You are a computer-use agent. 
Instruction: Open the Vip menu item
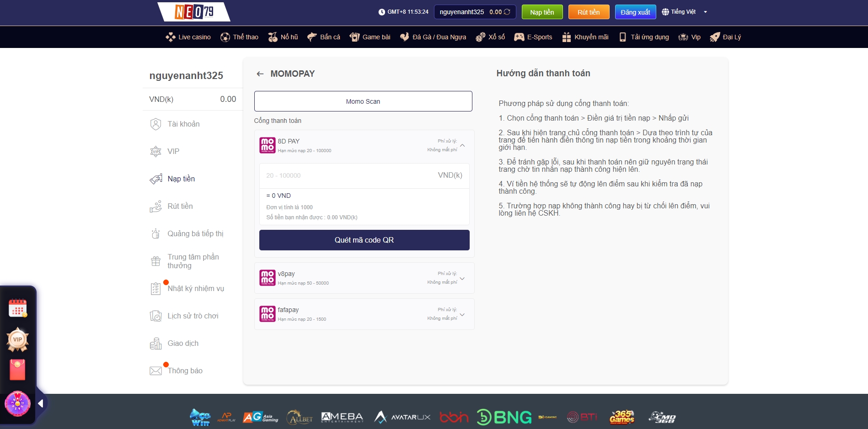(x=690, y=37)
